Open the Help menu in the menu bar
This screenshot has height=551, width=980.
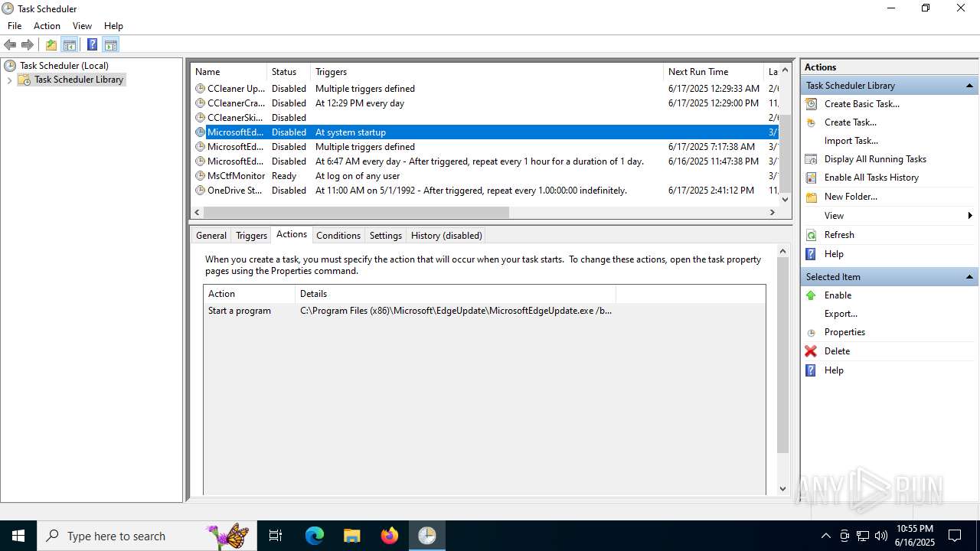(x=113, y=26)
